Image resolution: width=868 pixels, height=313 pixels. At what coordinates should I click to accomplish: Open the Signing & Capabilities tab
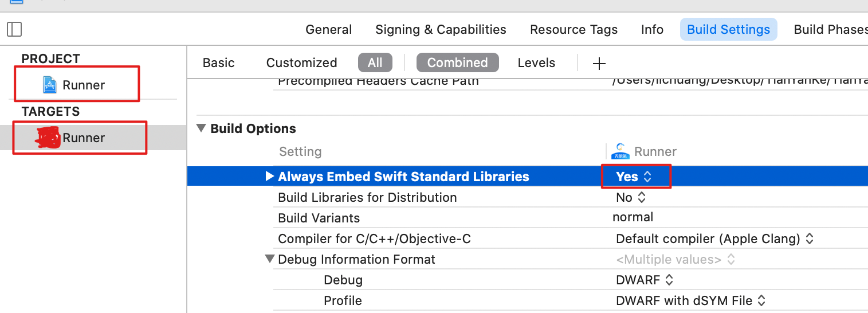point(441,29)
